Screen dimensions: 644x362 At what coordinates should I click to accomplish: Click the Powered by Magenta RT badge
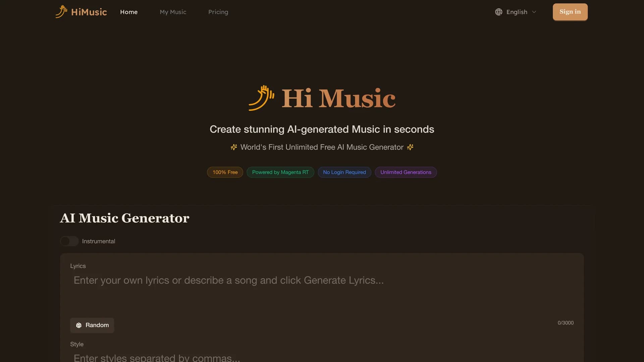click(x=280, y=172)
